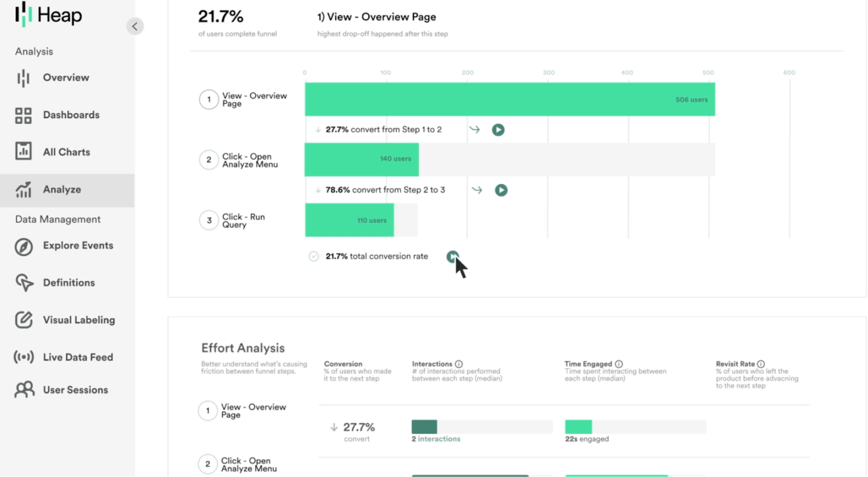The height and width of the screenshot is (477, 868).
Task: Select the All Charts icon
Action: (23, 152)
